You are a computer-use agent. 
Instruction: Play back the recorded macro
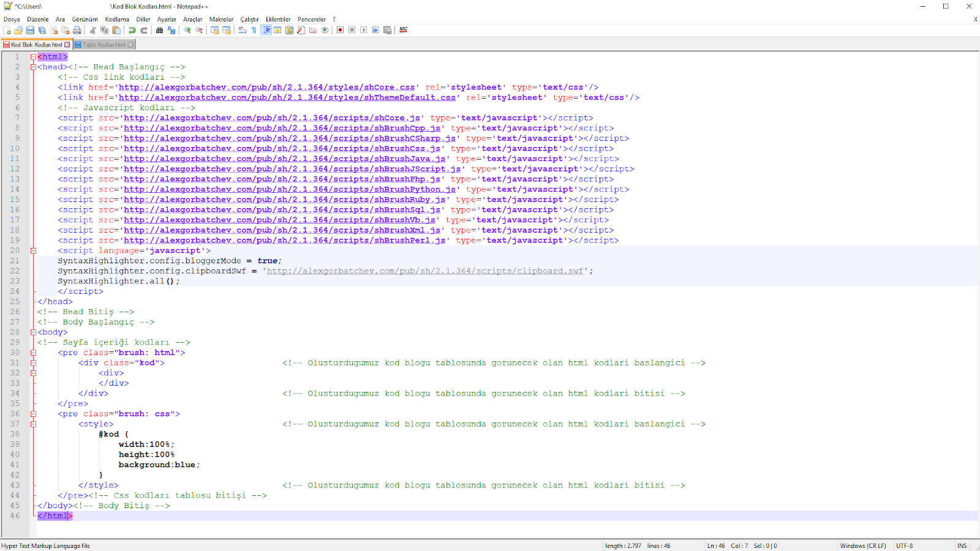click(364, 30)
